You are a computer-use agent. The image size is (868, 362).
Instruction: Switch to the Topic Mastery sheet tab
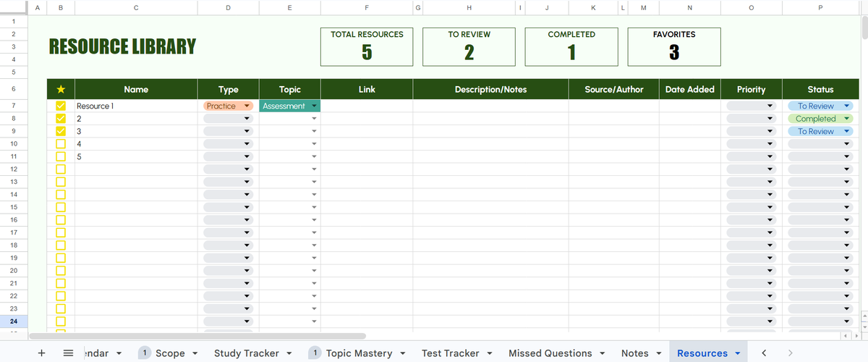click(x=359, y=353)
